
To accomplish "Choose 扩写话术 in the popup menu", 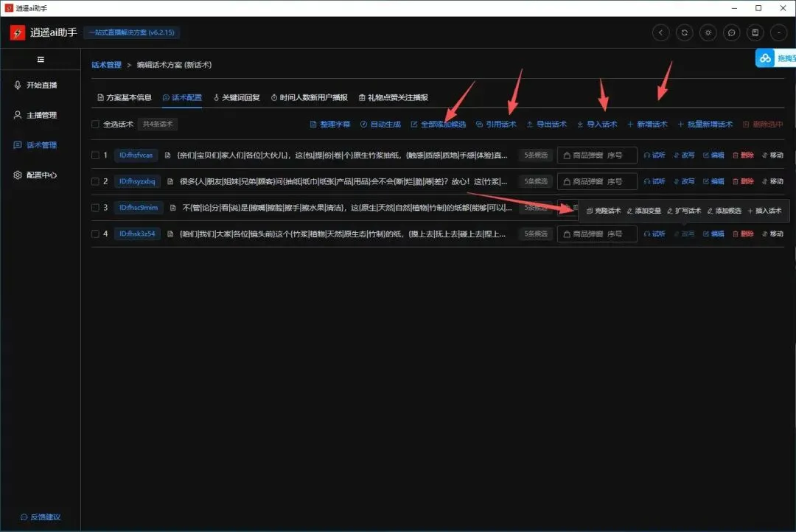I will tap(684, 211).
